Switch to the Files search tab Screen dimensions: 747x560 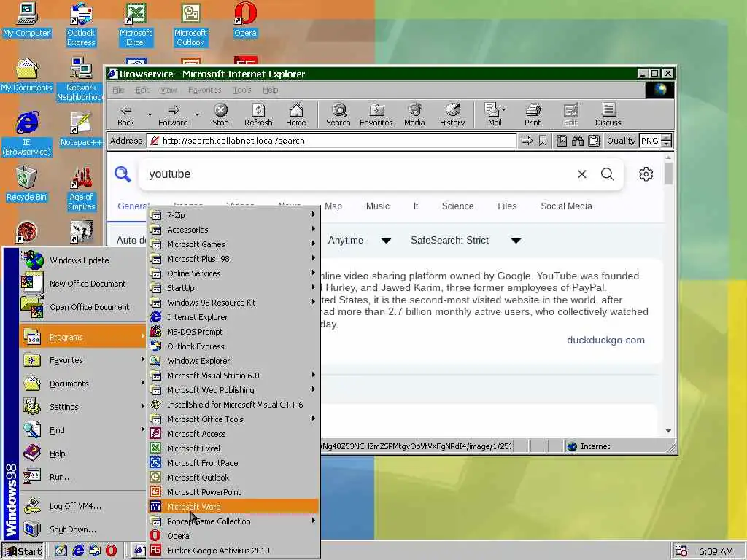tap(507, 206)
